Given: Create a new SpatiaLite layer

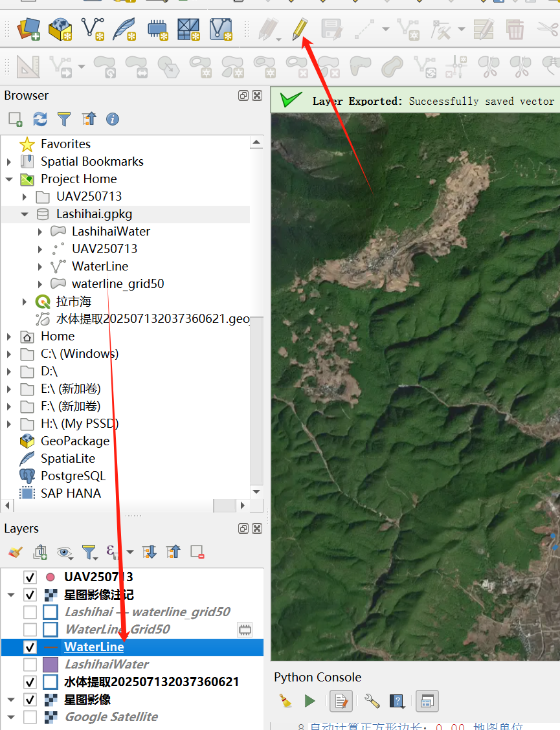Looking at the screenshot, I should click(124, 29).
